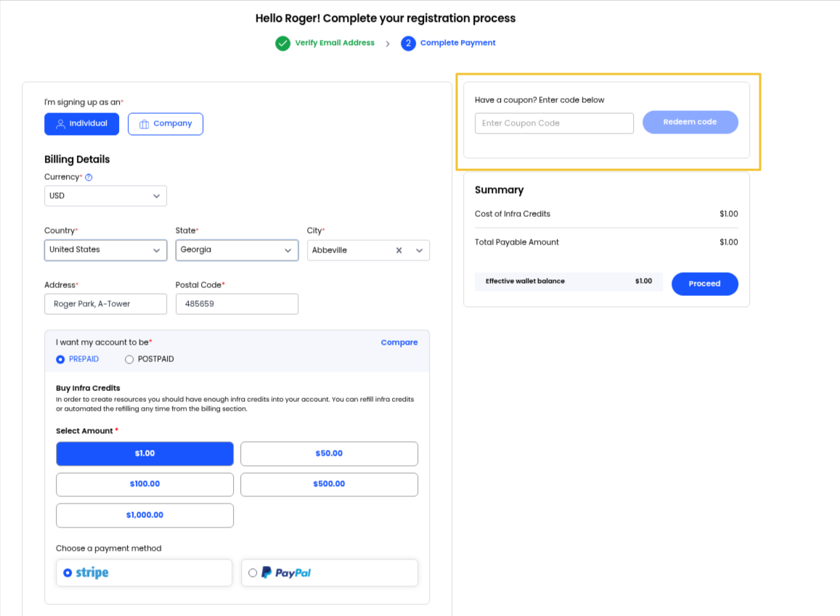Select the POSTPAID account option
The height and width of the screenshot is (616, 840).
coord(150,359)
